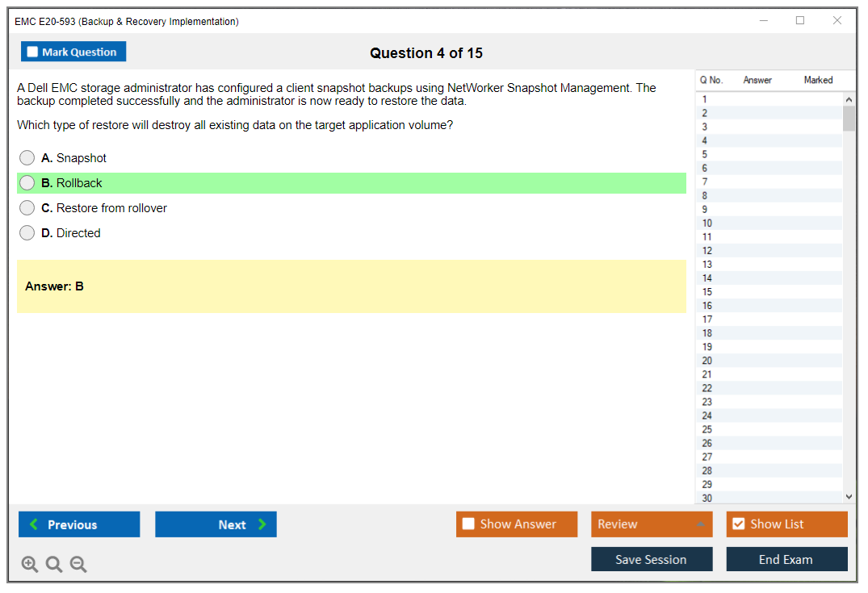Click the reset zoom magnifier icon
This screenshot has height=593, width=868.
(54, 565)
